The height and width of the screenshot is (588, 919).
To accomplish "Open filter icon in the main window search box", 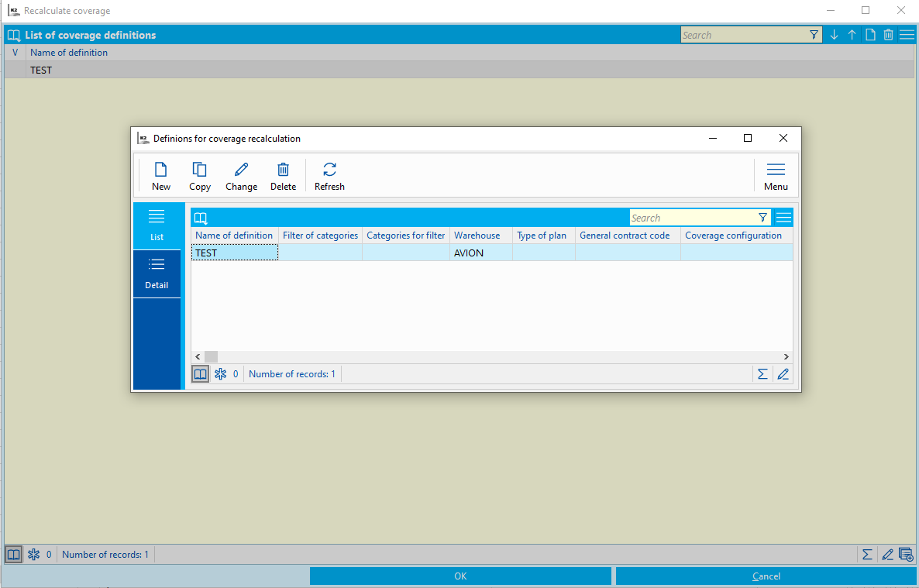I will pos(814,35).
